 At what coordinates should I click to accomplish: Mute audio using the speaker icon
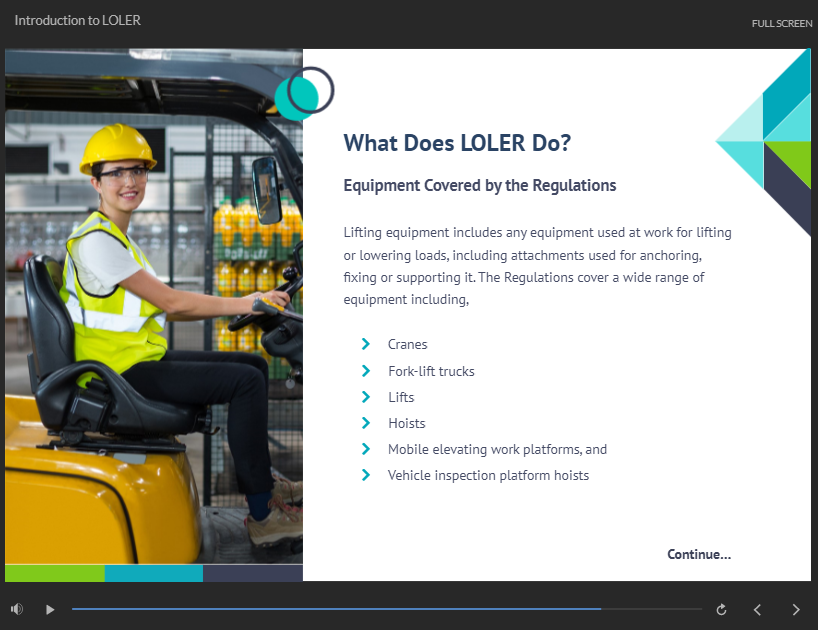pyautogui.click(x=17, y=609)
